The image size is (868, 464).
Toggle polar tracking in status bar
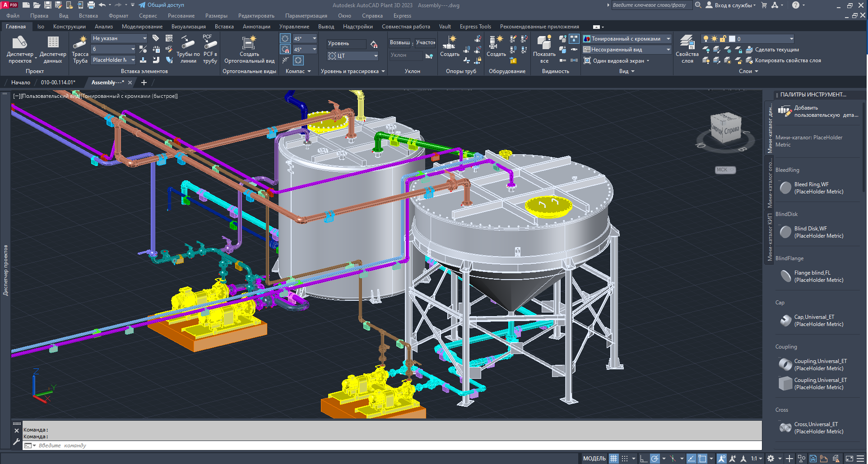[x=655, y=459]
